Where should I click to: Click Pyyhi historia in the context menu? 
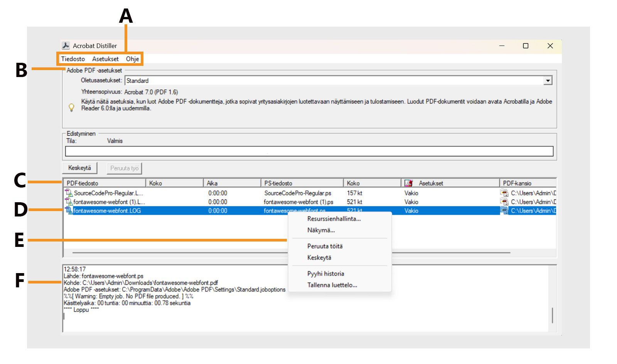point(325,273)
